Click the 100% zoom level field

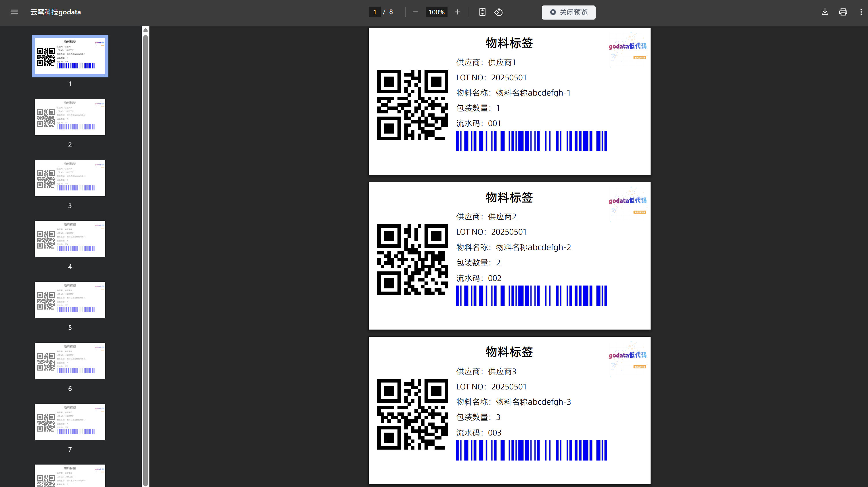coord(436,12)
